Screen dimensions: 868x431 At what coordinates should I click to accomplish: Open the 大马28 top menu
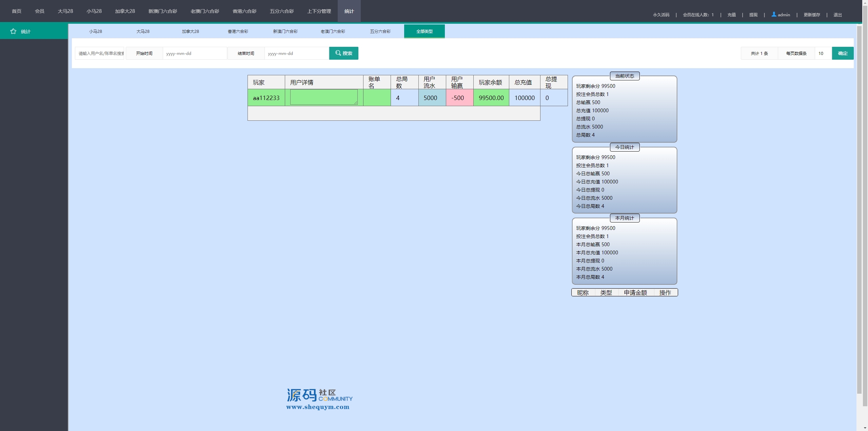pyautogui.click(x=65, y=11)
